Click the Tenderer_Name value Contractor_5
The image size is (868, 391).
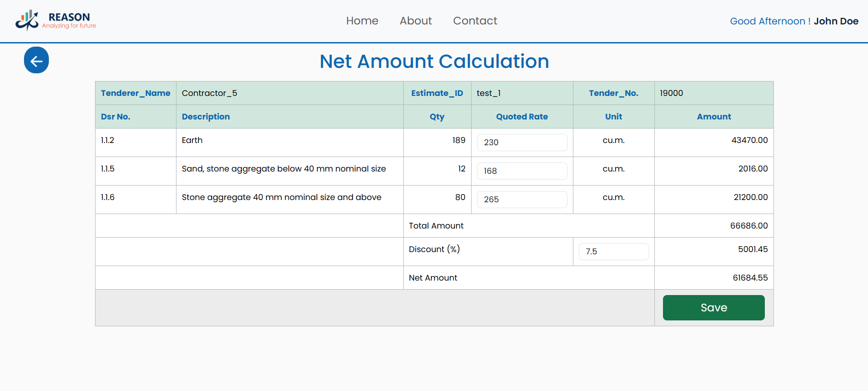[x=210, y=93]
